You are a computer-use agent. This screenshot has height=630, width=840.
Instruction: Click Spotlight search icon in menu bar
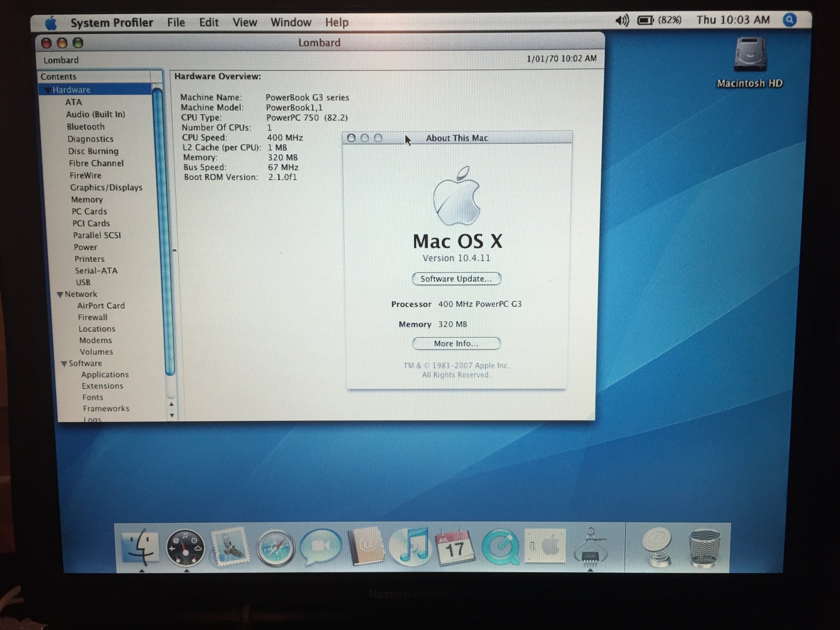point(789,20)
